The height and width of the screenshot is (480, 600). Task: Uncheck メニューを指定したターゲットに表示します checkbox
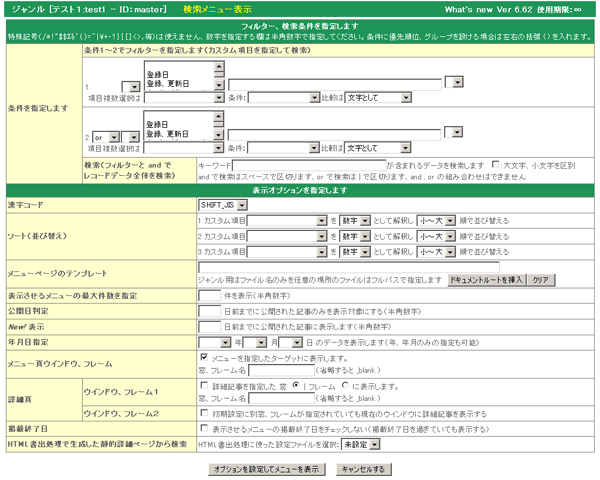tap(204, 357)
